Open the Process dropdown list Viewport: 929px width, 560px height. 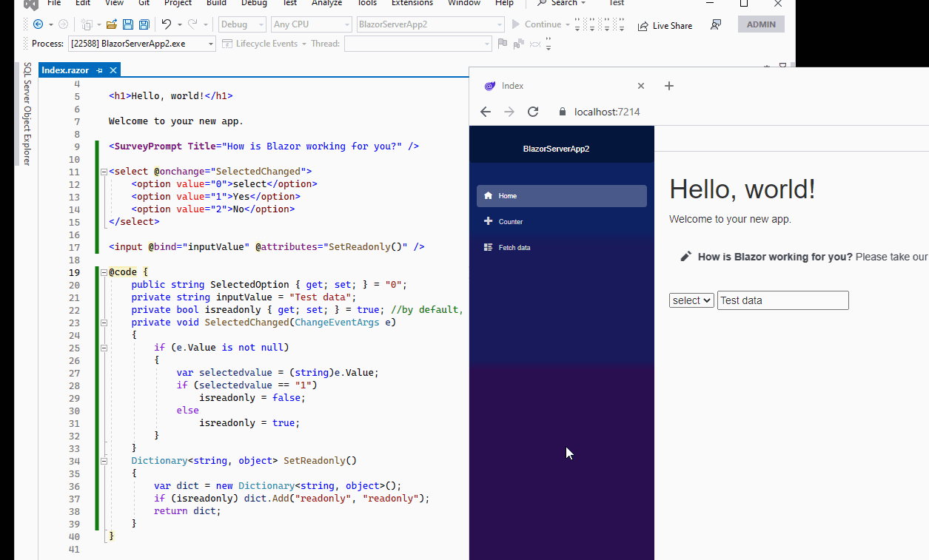click(211, 44)
